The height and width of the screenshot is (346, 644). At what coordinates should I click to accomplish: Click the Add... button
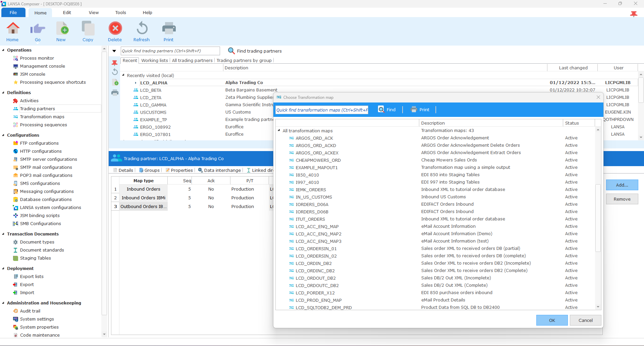click(x=622, y=185)
